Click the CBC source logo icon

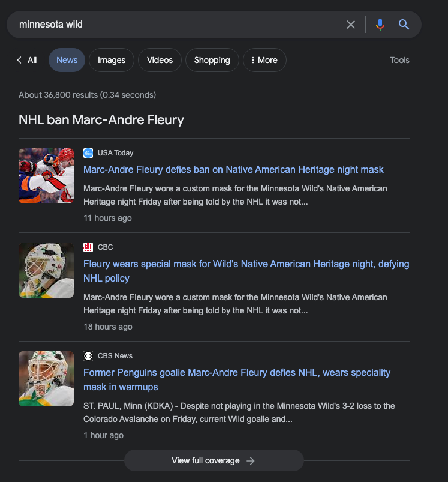point(88,247)
